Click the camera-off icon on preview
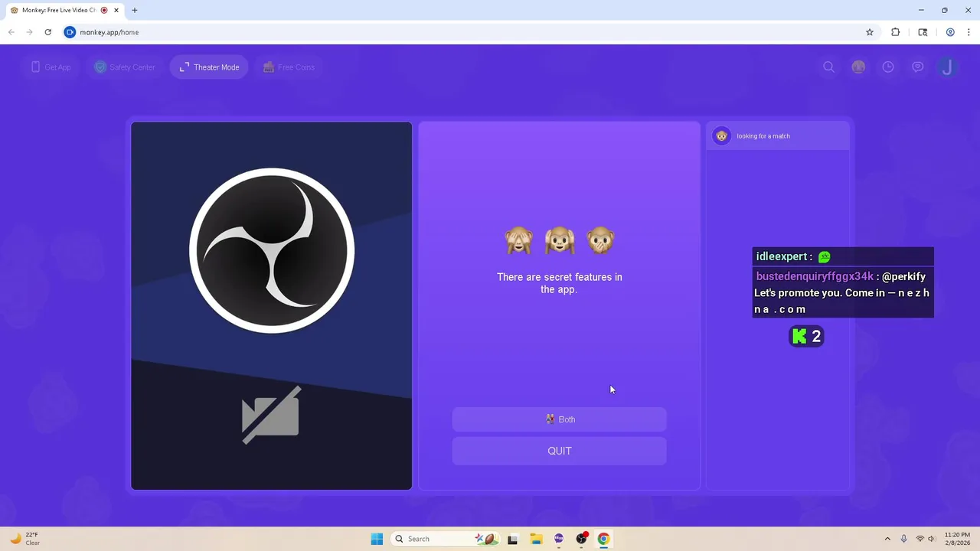 click(271, 415)
